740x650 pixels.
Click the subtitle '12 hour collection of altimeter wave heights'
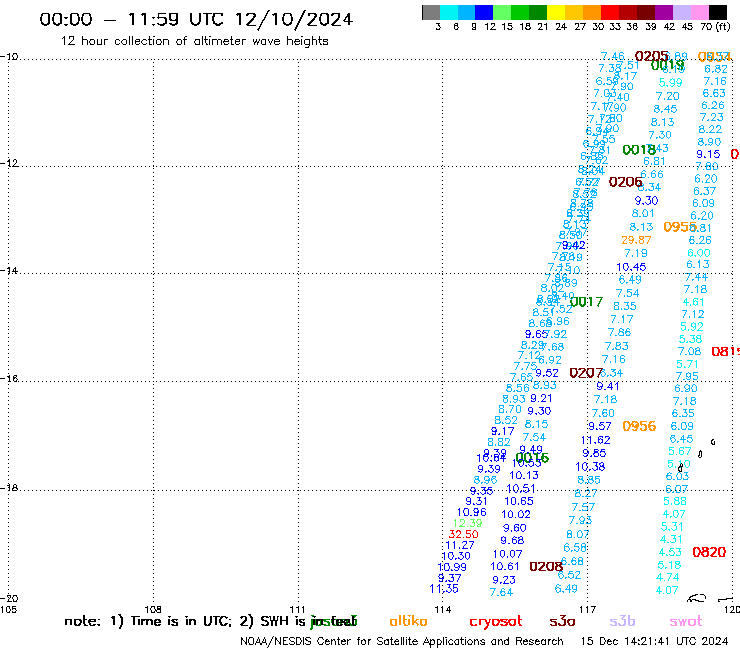[194, 41]
